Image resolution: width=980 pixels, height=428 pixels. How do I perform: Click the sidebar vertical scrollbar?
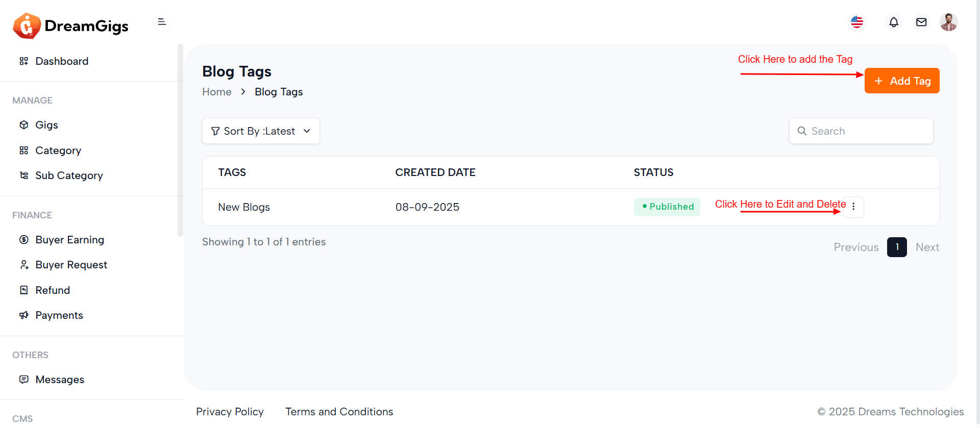point(180,140)
